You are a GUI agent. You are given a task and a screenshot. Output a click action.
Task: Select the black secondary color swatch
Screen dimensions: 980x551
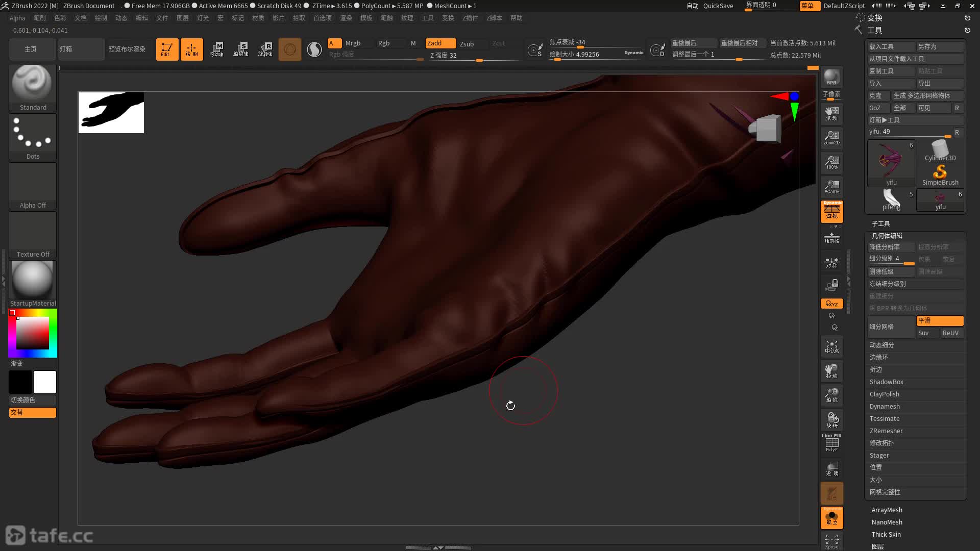tap(20, 382)
